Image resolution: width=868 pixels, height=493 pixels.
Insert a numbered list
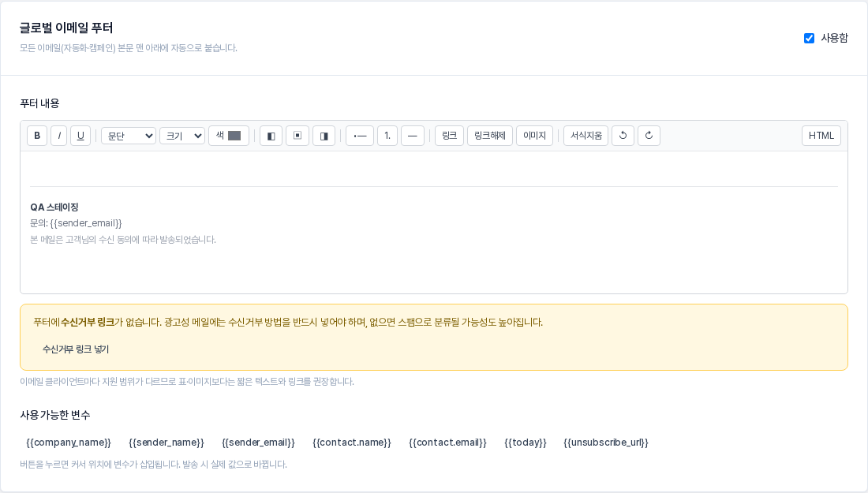pos(387,136)
